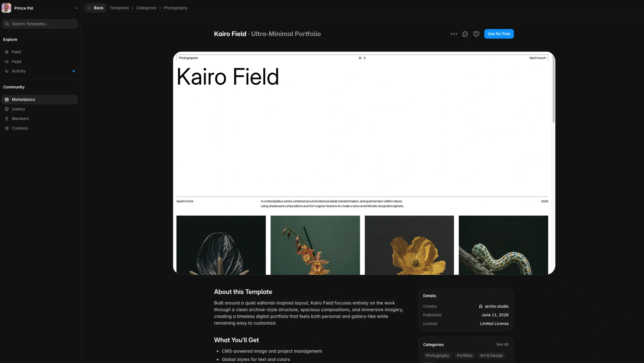Click the caterpillar photo
Viewport: 644px width, 363px height.
click(x=503, y=245)
